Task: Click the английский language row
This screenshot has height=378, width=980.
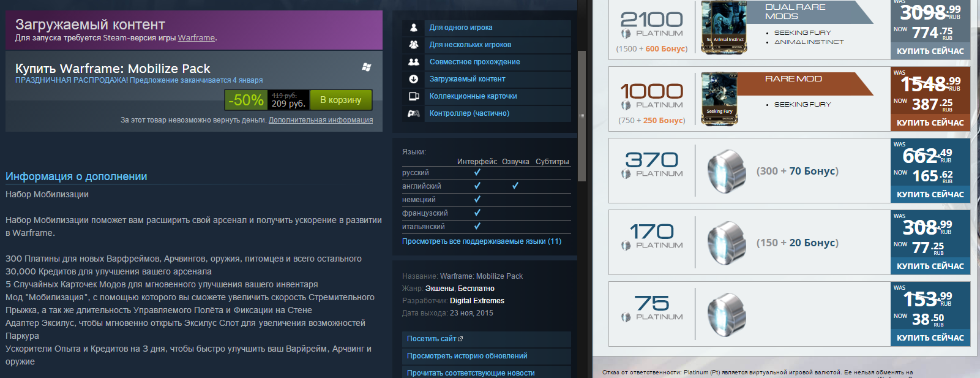Action: tap(487, 186)
